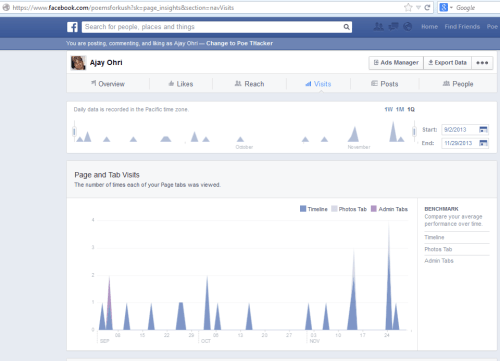
Task: Toggle Timeline legend swatch
Action: coord(303,209)
